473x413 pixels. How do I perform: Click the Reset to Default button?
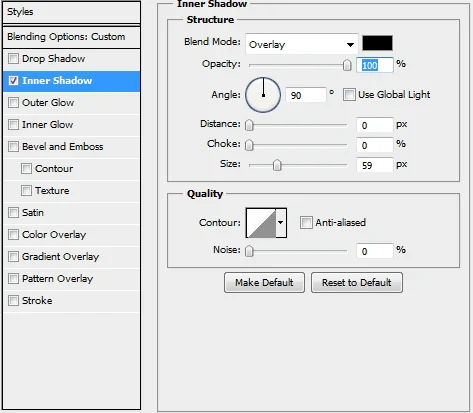(x=357, y=283)
